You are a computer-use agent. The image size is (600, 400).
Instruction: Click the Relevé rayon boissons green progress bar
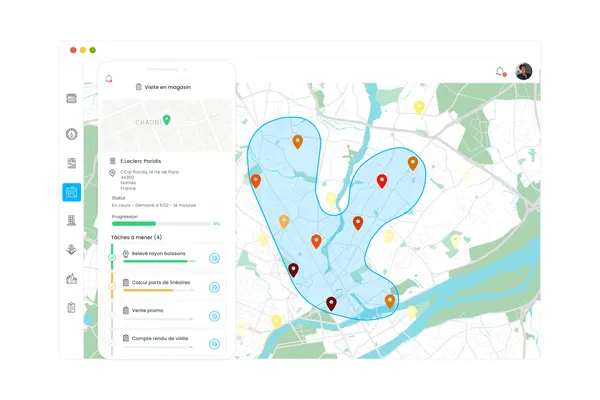click(x=156, y=261)
